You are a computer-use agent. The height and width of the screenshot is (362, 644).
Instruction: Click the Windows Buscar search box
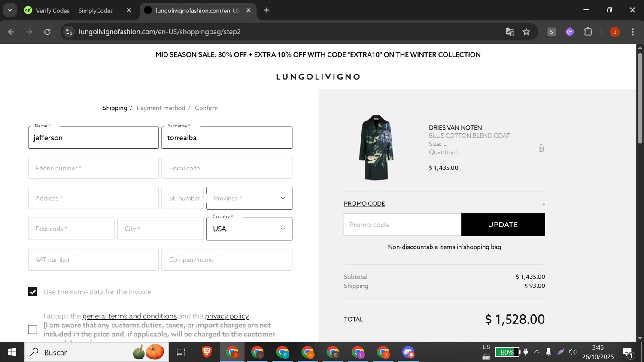tap(97, 352)
